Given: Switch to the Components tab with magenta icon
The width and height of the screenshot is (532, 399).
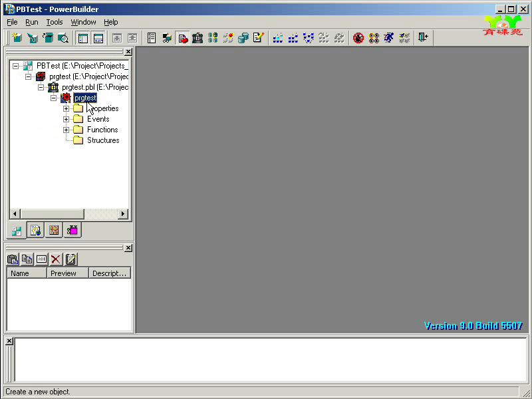Looking at the screenshot, I should pyautogui.click(x=72, y=230).
